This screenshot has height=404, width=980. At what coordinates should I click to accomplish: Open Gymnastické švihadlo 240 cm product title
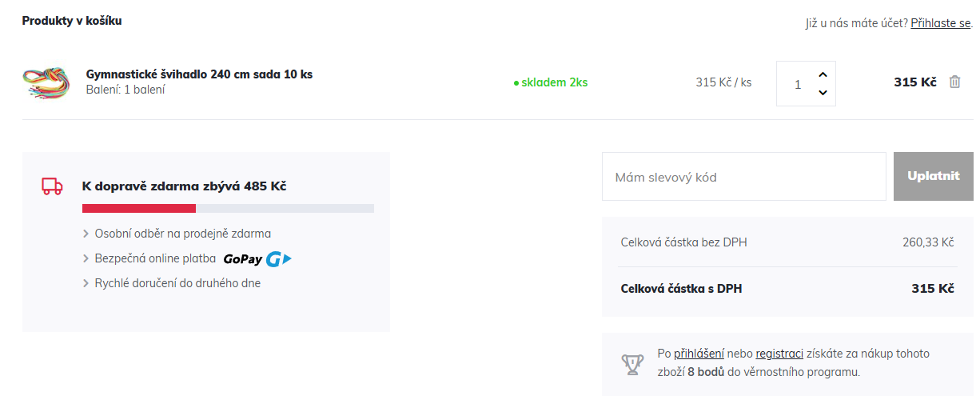coord(199,74)
